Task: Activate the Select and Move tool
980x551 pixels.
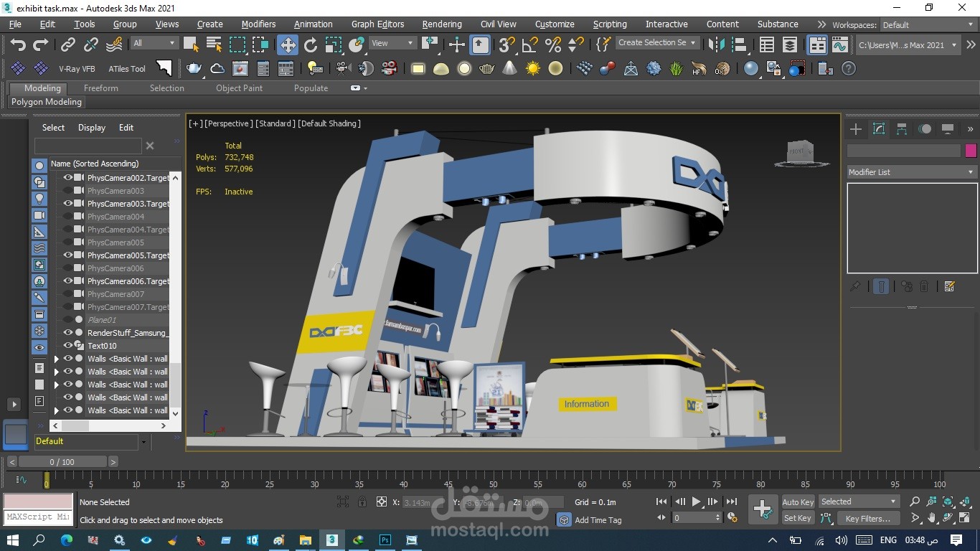Action: point(288,45)
